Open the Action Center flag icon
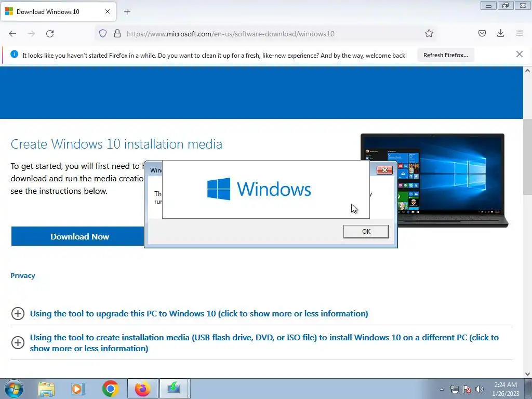532x399 pixels. click(467, 389)
